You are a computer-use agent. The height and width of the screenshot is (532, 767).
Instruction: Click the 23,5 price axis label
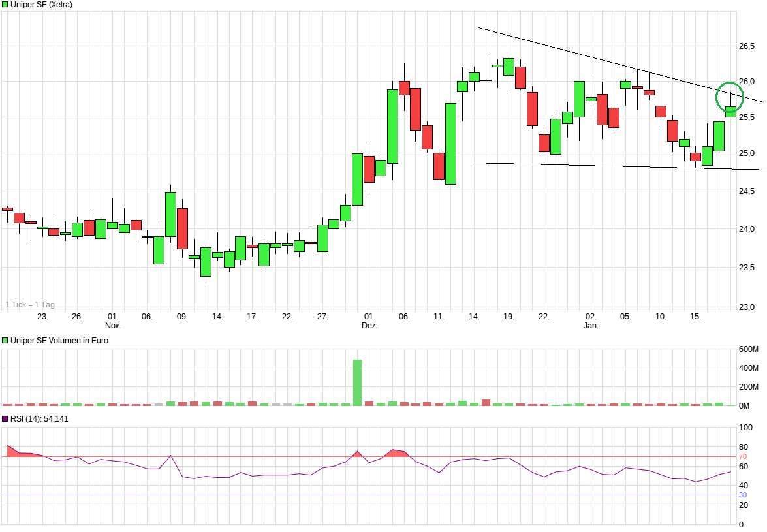click(747, 268)
